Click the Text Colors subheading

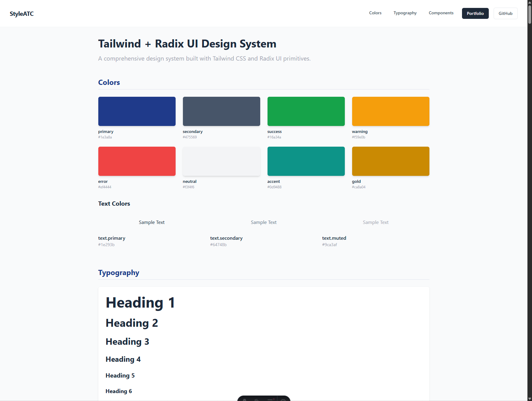[x=114, y=204]
